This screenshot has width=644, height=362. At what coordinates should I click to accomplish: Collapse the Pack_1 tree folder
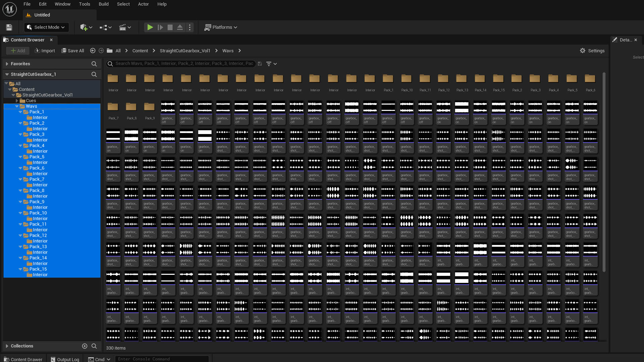[20, 112]
